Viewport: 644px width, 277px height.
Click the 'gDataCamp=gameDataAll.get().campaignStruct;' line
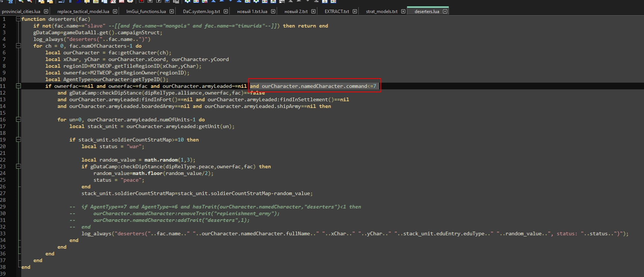click(x=98, y=32)
